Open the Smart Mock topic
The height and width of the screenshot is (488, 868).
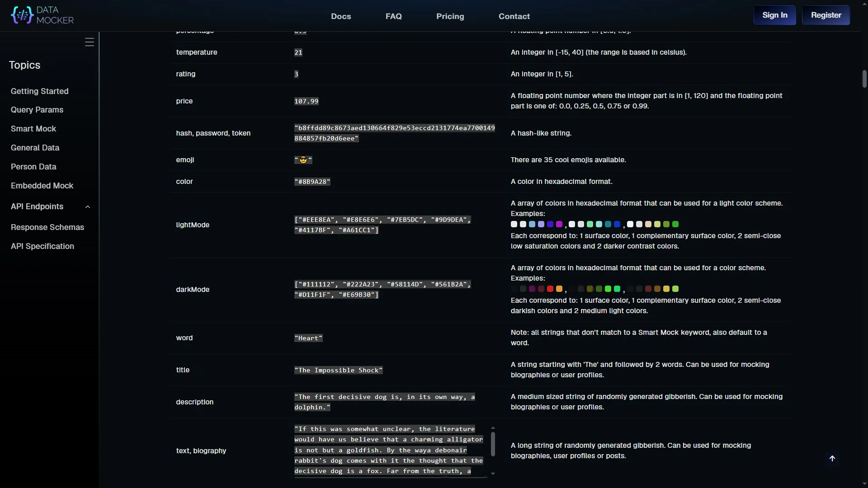click(x=33, y=129)
